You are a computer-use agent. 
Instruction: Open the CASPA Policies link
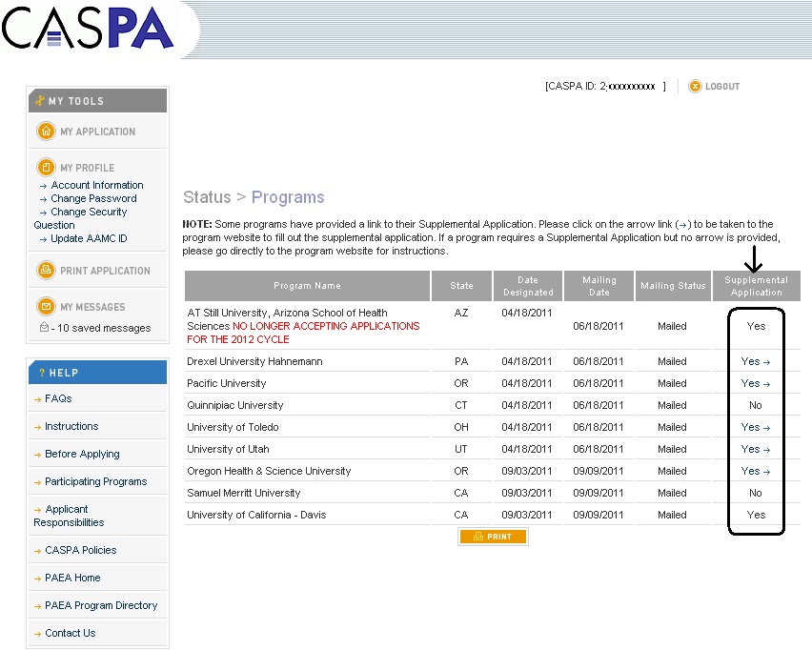(81, 550)
